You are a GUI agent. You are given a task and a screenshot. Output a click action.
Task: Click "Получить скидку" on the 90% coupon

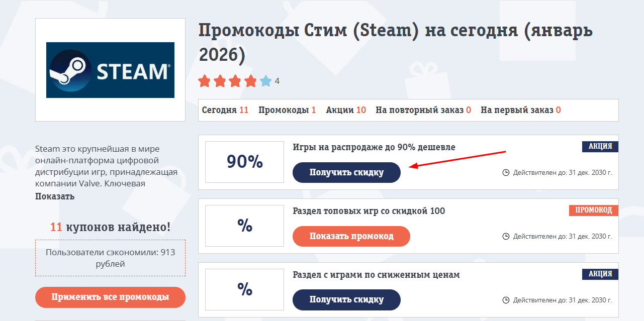click(346, 172)
